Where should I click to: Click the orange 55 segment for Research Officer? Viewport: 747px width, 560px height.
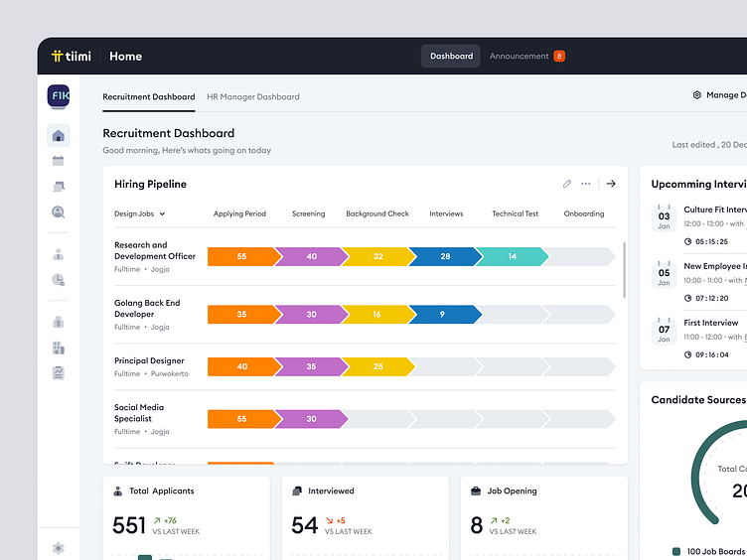[240, 256]
